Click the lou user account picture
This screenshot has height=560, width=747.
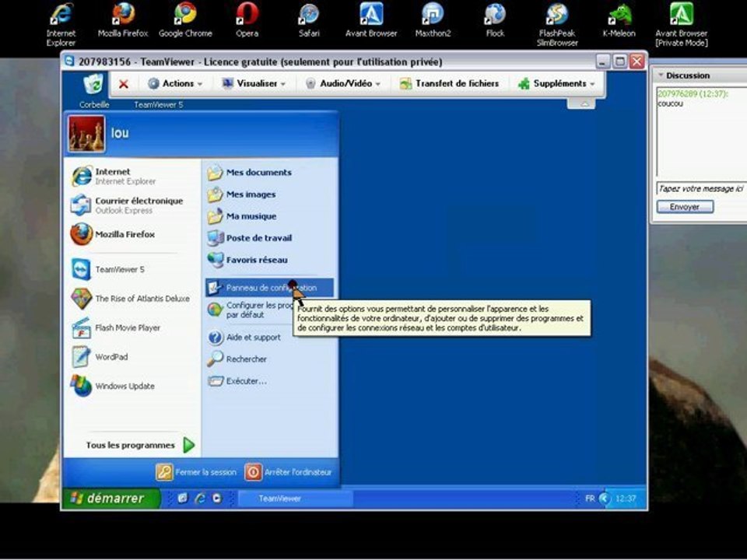[x=86, y=134]
